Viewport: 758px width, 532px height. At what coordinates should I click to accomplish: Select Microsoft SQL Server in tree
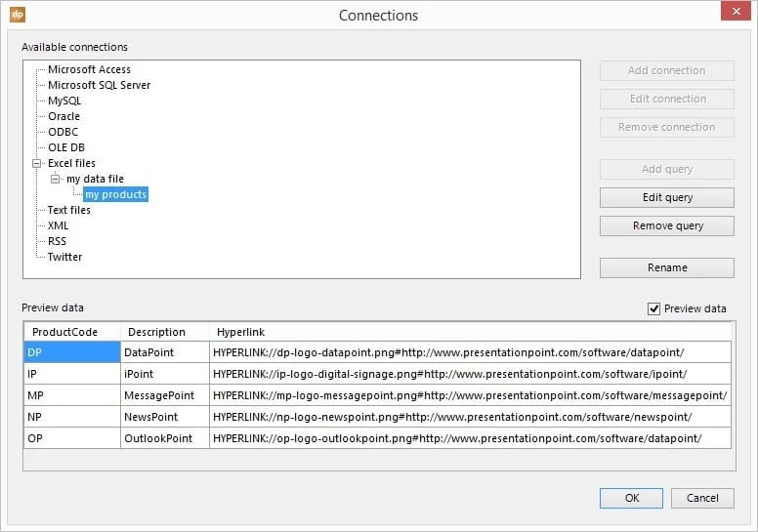[99, 85]
